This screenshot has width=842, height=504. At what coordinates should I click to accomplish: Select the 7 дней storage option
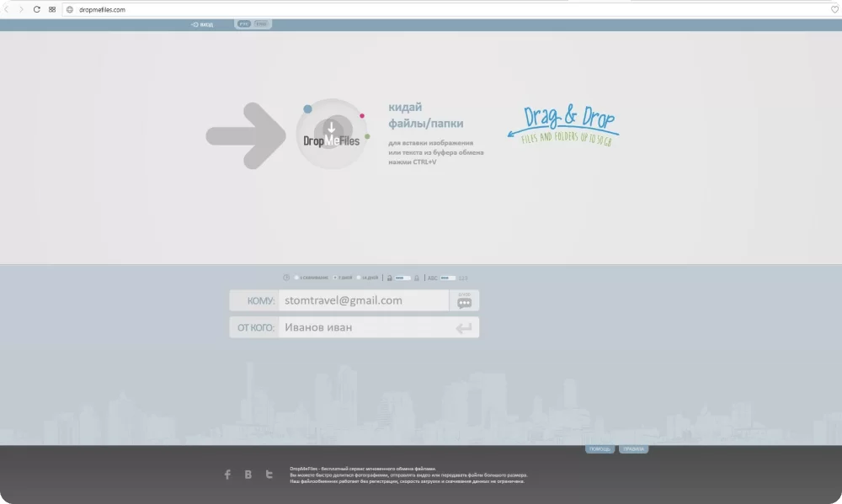(343, 278)
